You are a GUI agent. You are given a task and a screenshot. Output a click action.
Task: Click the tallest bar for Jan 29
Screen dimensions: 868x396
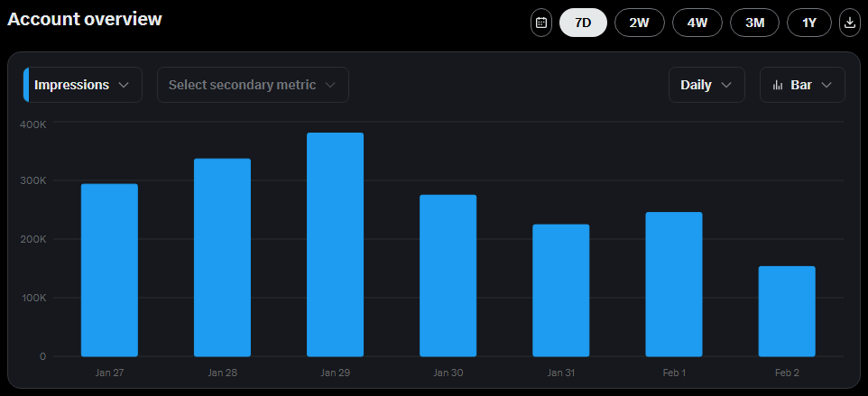335,244
